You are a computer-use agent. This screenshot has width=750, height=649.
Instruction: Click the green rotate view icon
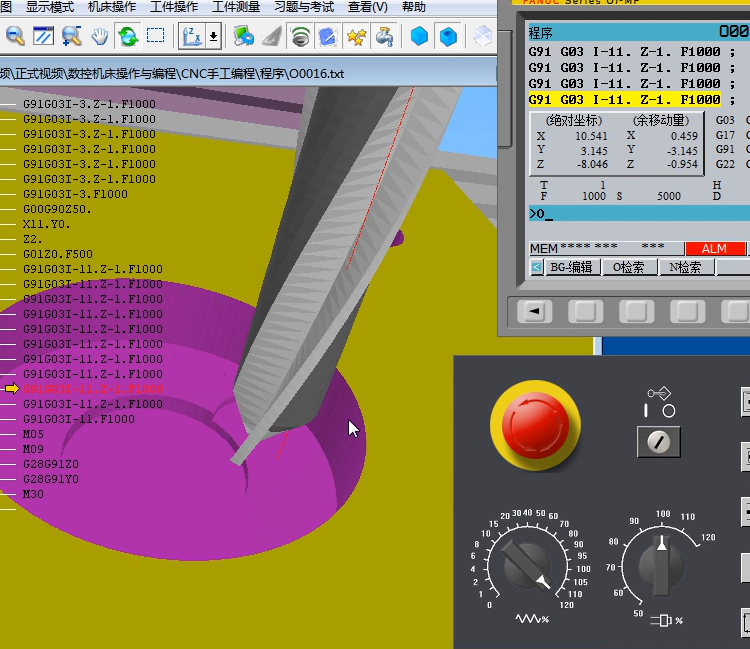coord(128,36)
